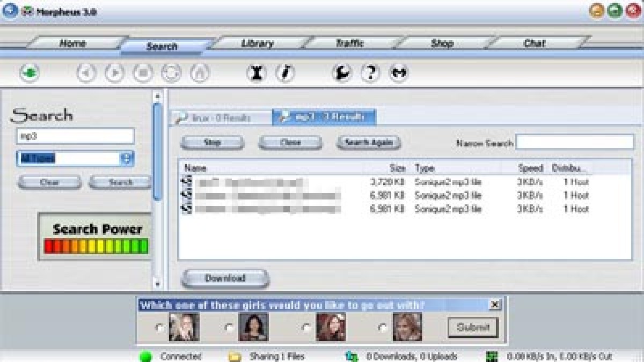Click the first girl's photo thumbnail
The width and height of the screenshot is (644, 362).
184,327
